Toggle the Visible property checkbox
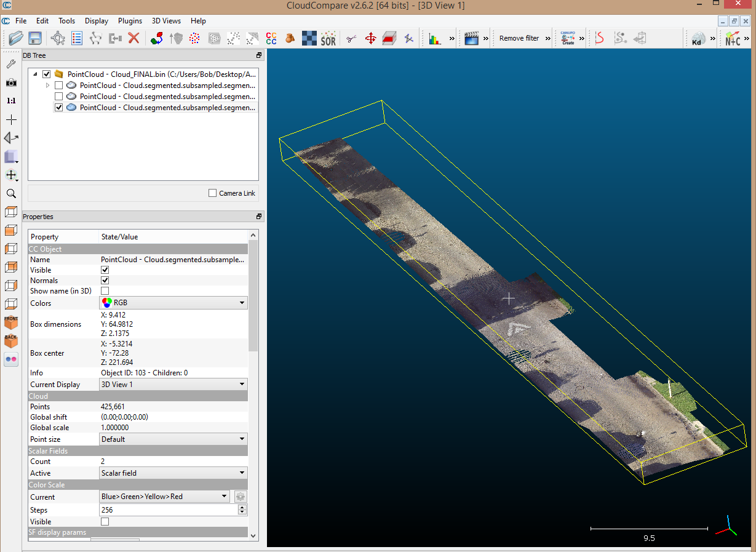The height and width of the screenshot is (552, 756). pos(105,270)
